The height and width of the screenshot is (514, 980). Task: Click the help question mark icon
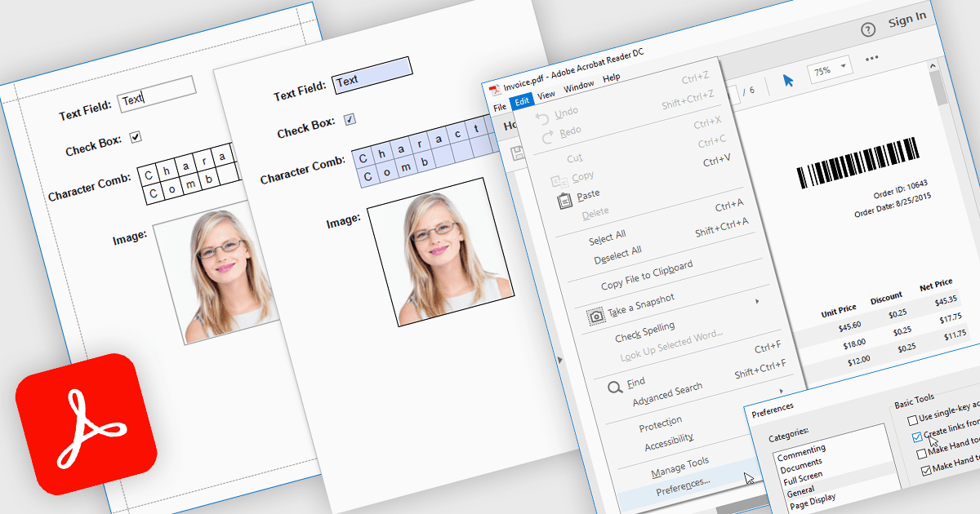point(868,29)
